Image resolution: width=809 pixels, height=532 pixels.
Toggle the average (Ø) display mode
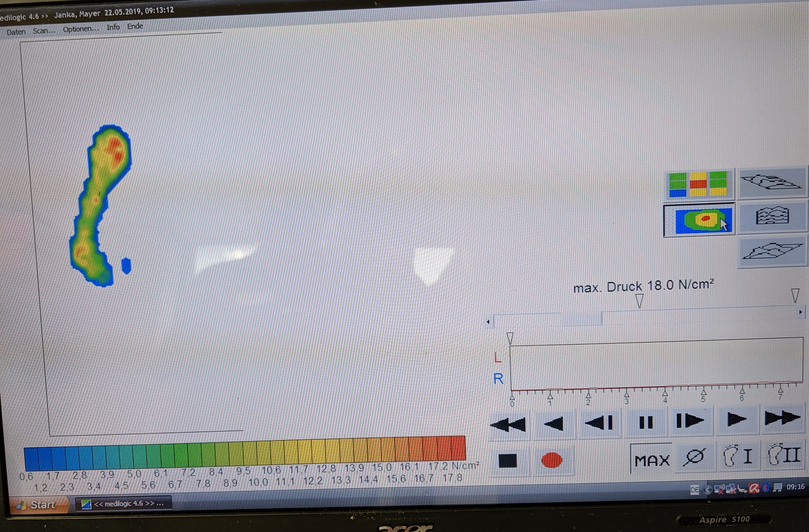click(x=694, y=457)
